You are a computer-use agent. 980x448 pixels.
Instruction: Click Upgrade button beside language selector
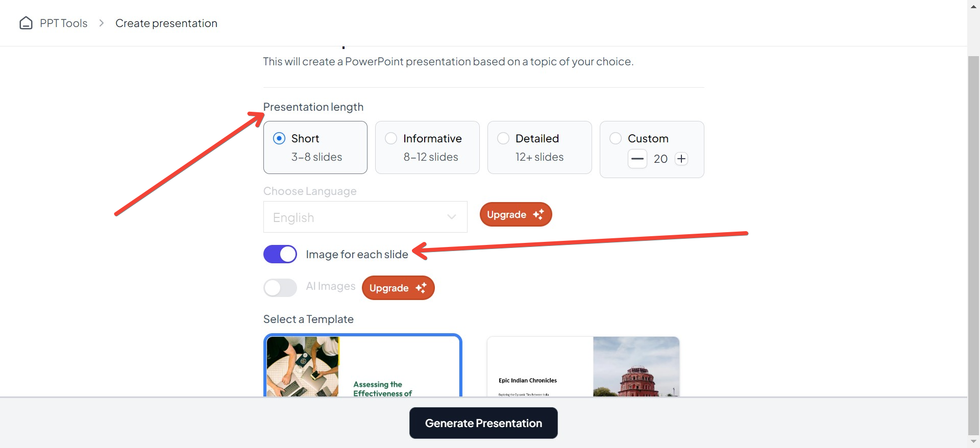click(x=516, y=214)
